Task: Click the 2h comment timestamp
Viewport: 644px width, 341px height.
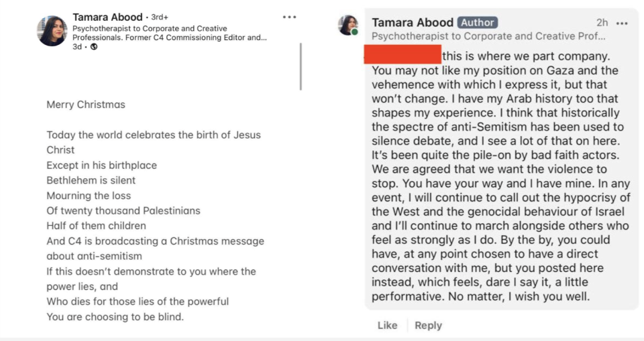Action: (602, 23)
